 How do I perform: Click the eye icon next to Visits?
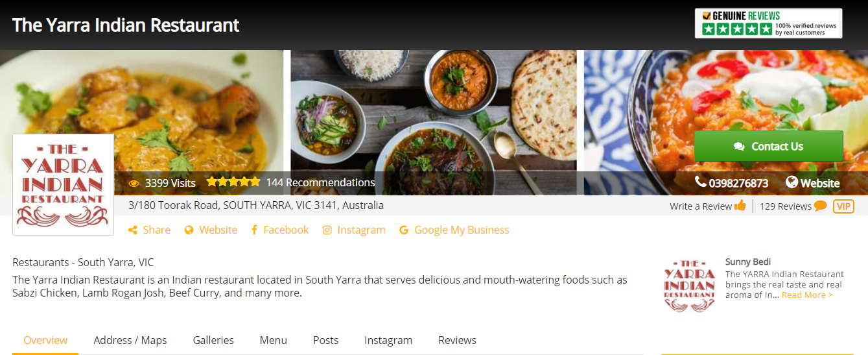click(134, 183)
